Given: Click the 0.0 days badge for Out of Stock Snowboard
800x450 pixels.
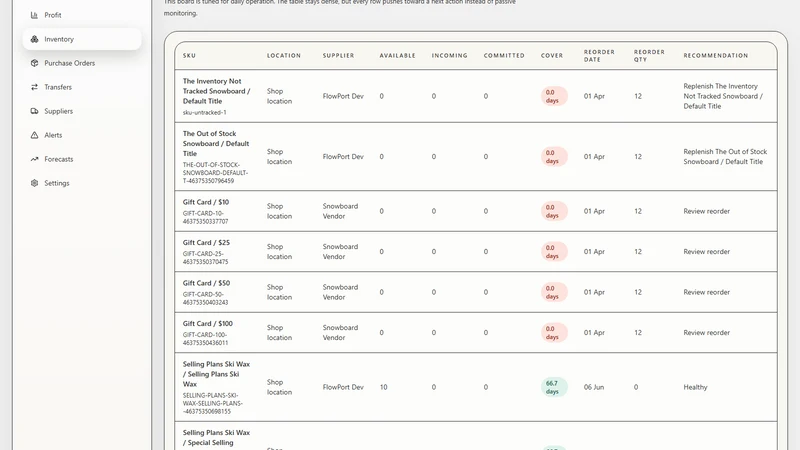Looking at the screenshot, I should (x=554, y=157).
